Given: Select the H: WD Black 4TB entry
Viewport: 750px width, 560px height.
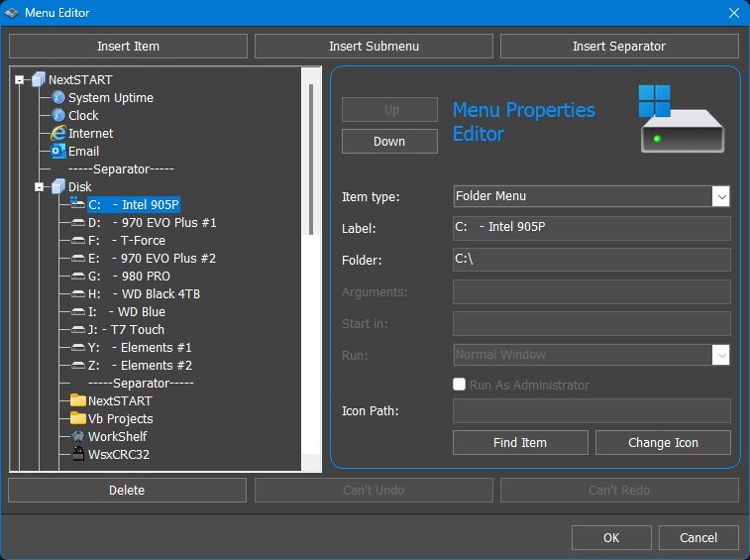Looking at the screenshot, I should tap(144, 294).
